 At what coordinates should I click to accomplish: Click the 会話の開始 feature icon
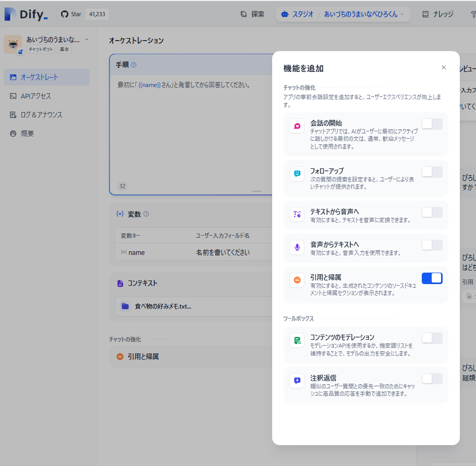pyautogui.click(x=297, y=126)
